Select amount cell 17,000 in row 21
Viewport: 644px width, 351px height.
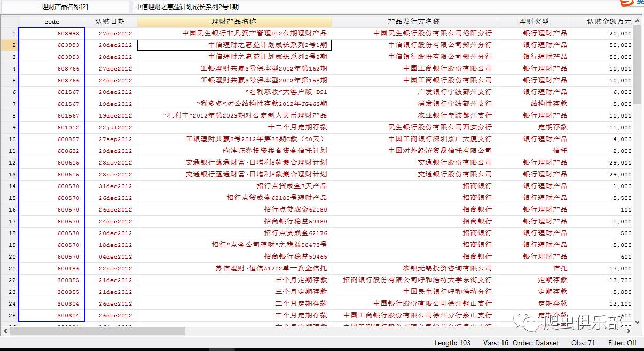coord(603,268)
